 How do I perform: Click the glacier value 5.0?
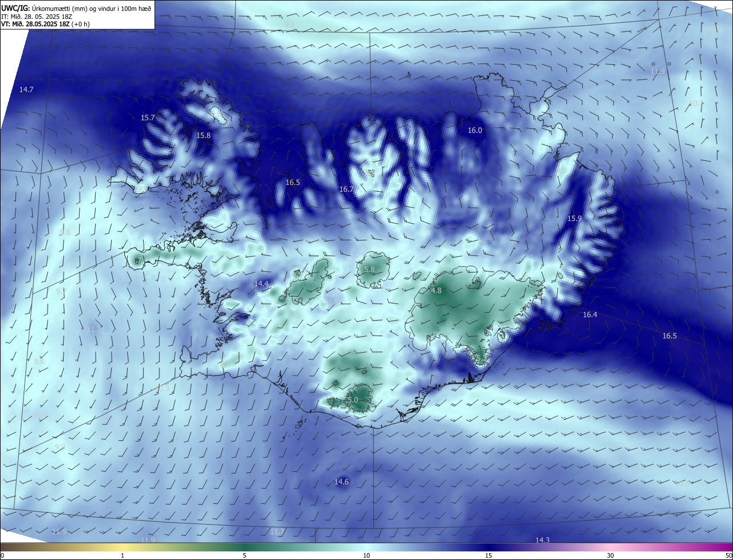click(353, 400)
